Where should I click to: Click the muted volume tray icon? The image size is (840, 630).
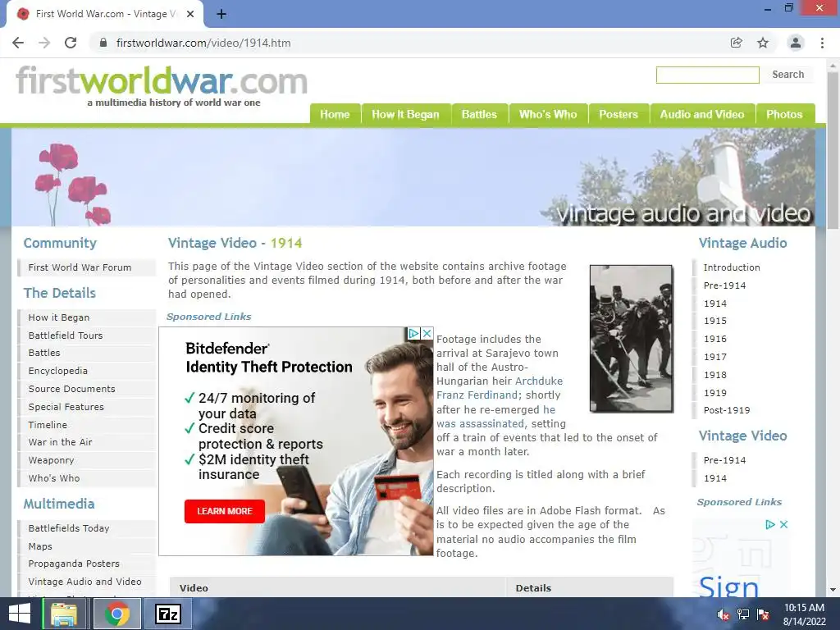723,614
